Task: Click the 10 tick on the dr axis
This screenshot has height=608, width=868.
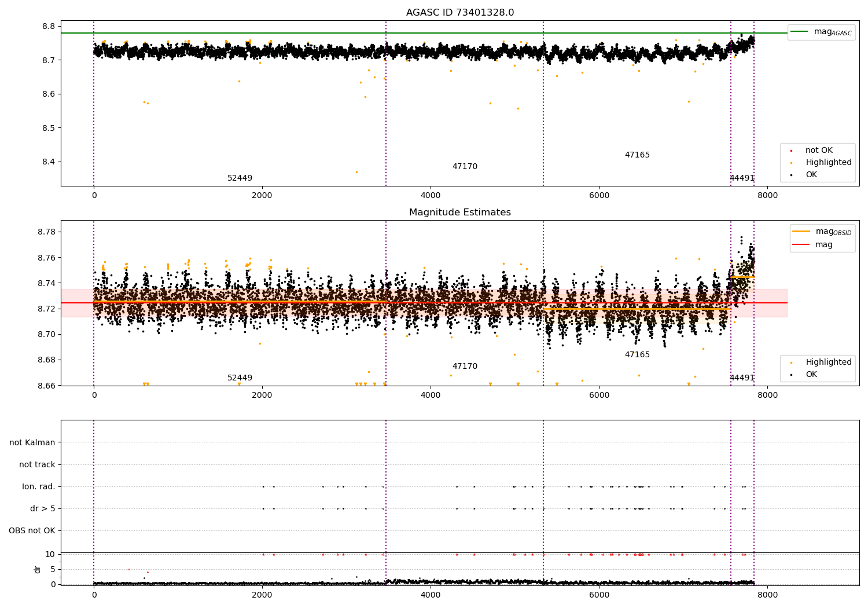Action: 50,554
